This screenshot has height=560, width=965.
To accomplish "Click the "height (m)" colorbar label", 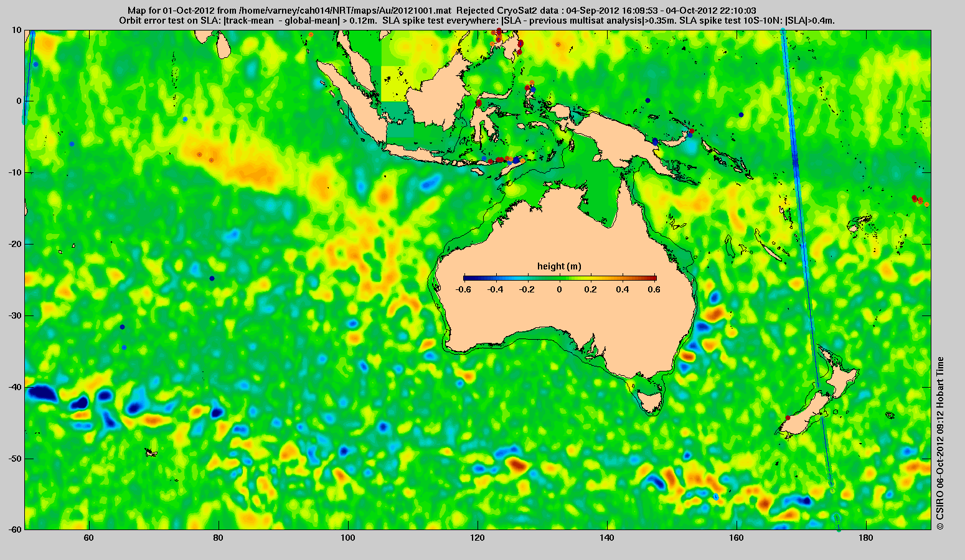I will click(559, 266).
